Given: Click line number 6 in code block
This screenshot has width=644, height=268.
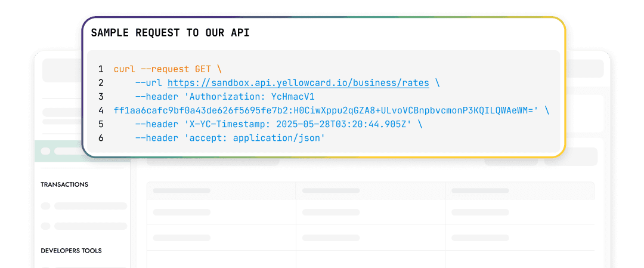Looking at the screenshot, I should pos(101,138).
